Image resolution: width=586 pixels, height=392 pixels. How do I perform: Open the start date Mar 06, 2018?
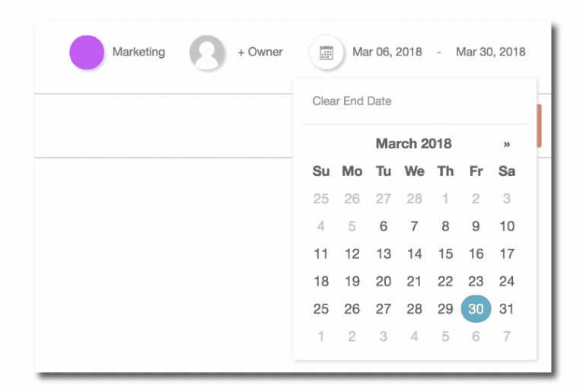point(387,53)
